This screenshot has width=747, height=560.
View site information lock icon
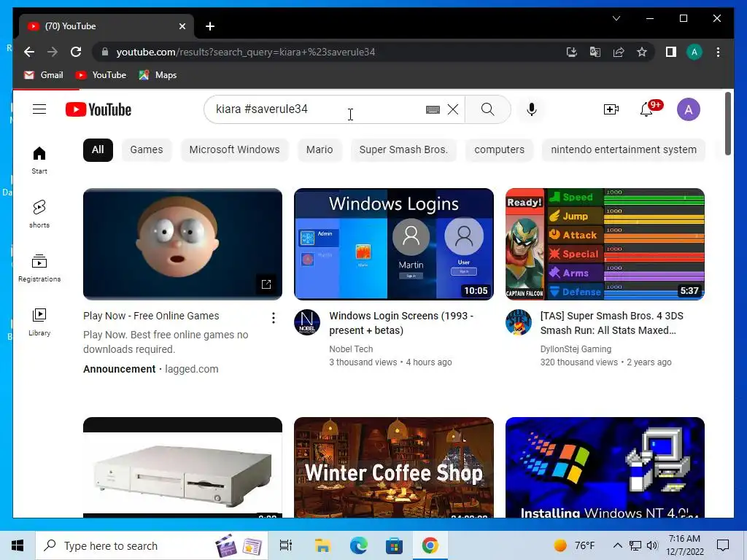(x=105, y=52)
